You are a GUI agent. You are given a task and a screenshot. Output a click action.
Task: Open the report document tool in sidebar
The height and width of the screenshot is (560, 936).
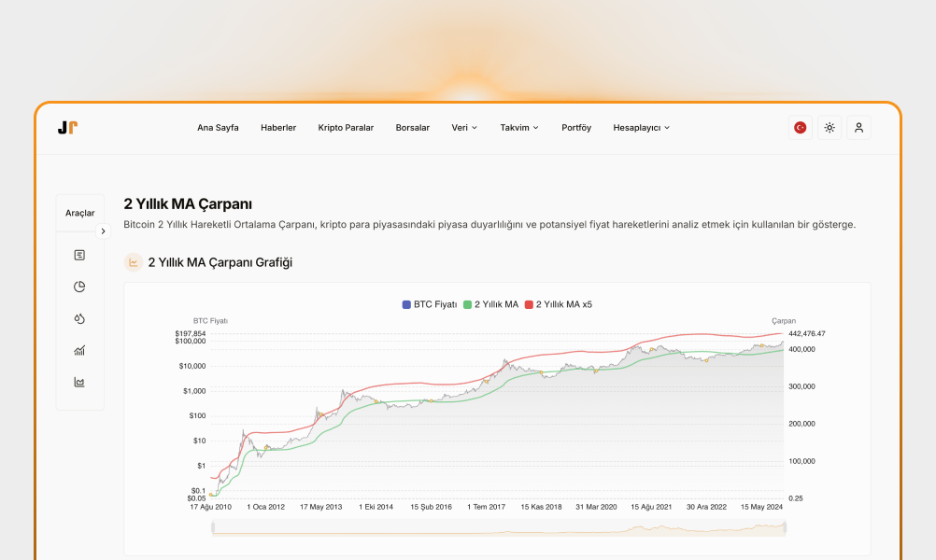pyautogui.click(x=79, y=254)
